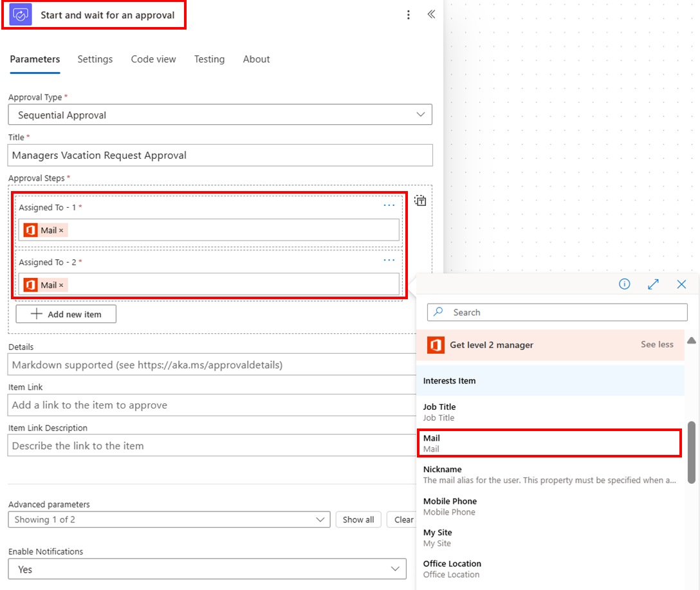
Task: Open the ellipsis options for Assigned To - 2
Action: coord(389,260)
